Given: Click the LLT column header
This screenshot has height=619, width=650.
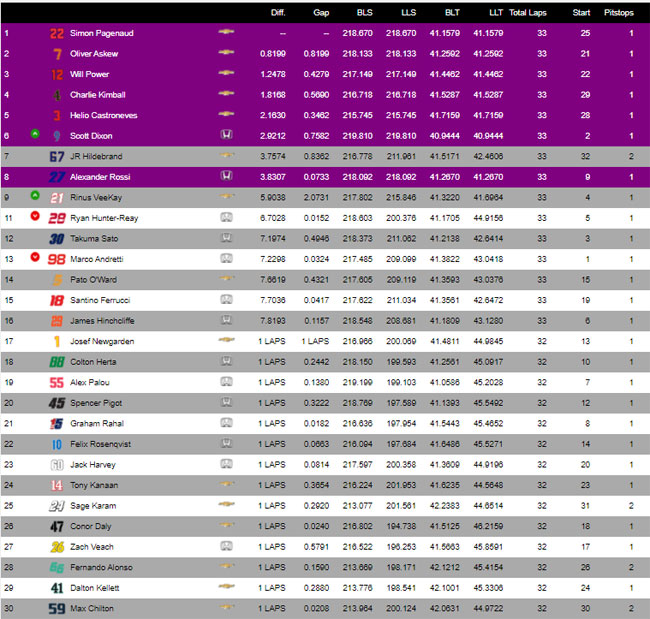Looking at the screenshot, I should [496, 13].
